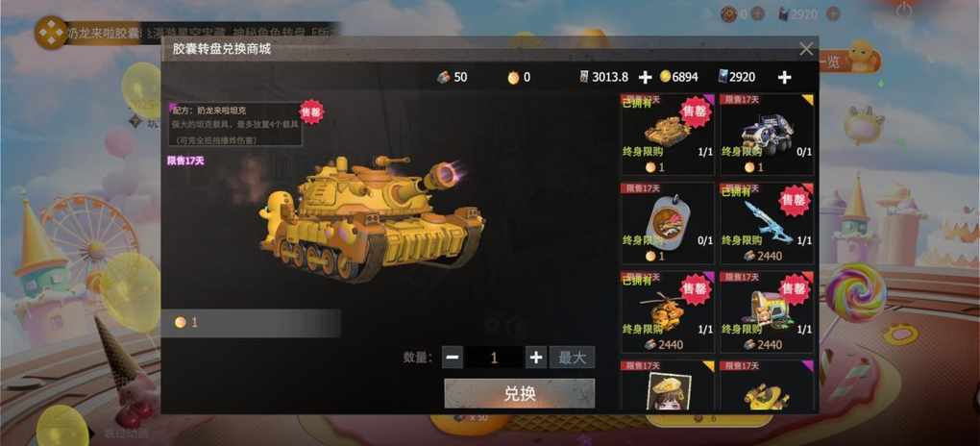Click the 最大 max quantity button
This screenshot has width=980, height=446.
[572, 358]
